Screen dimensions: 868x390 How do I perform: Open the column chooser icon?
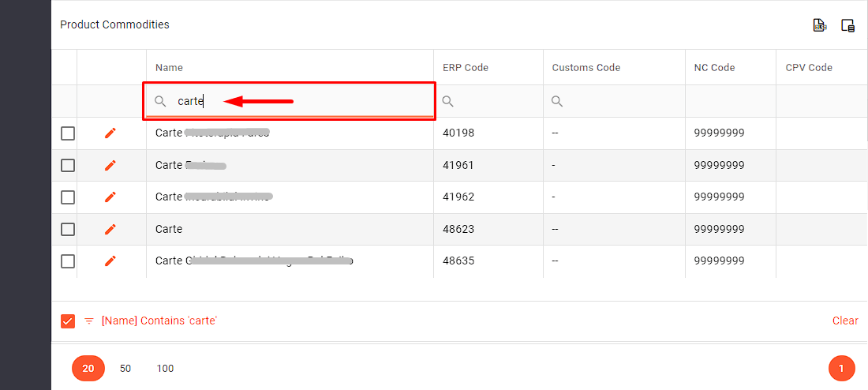click(x=847, y=25)
